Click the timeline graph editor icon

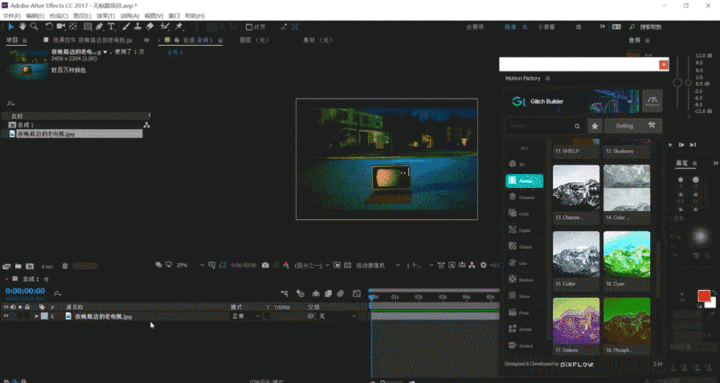click(356, 293)
